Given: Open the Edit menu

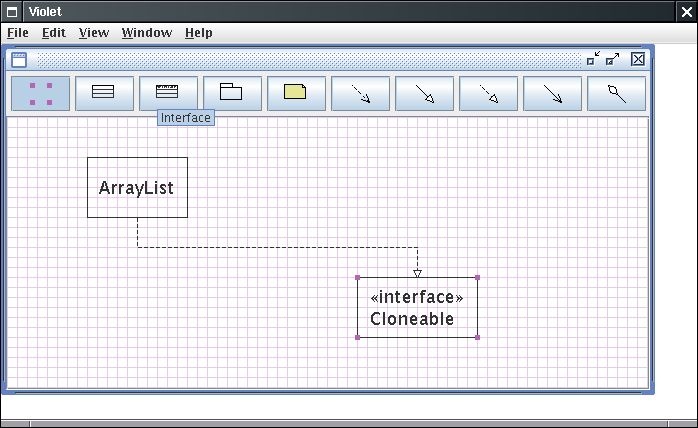Looking at the screenshot, I should pyautogui.click(x=54, y=33).
